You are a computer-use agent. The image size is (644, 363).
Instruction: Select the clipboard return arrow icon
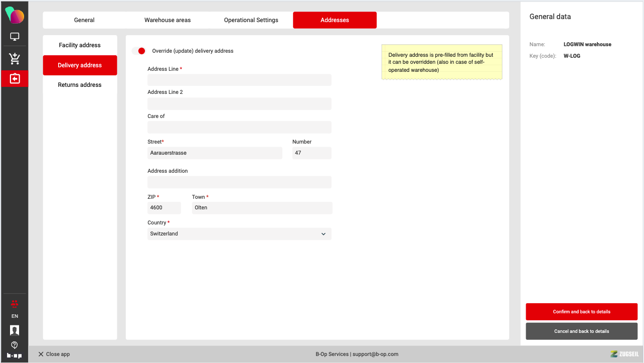coord(15,79)
